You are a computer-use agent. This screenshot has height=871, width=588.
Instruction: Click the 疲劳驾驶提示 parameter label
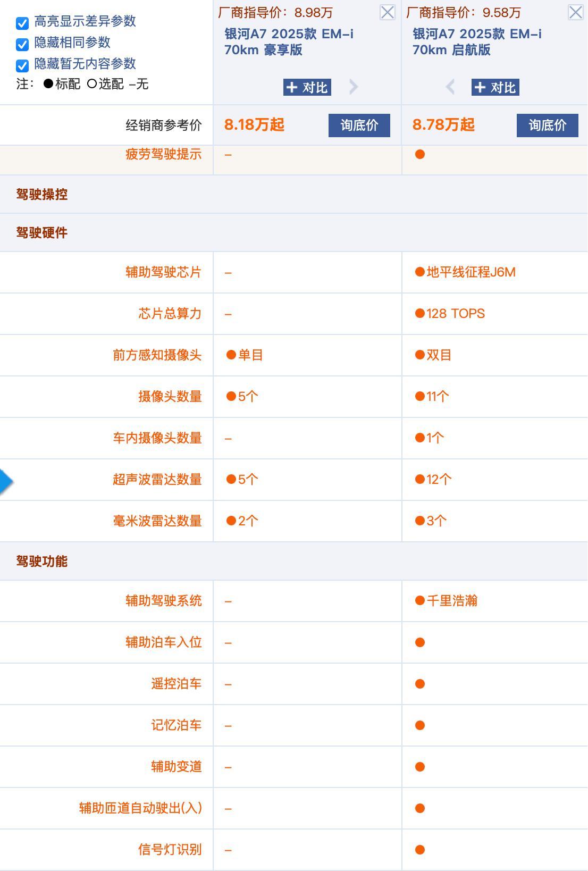164,154
